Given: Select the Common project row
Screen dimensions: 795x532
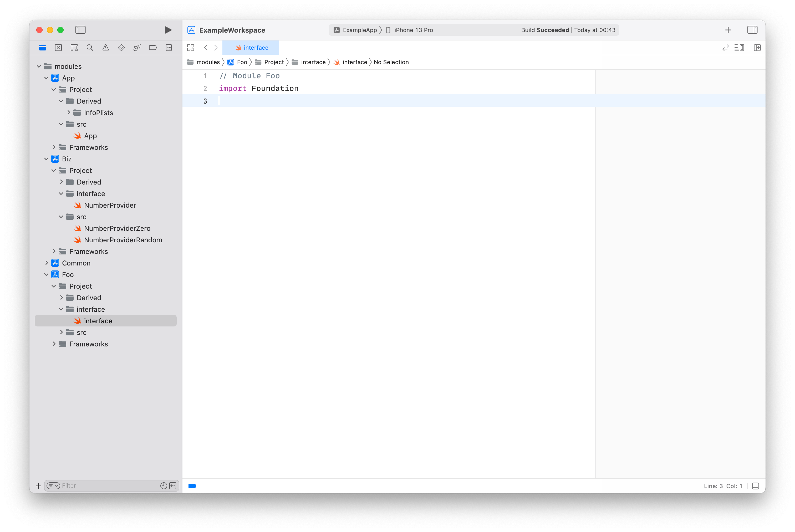Looking at the screenshot, I should 105,263.
